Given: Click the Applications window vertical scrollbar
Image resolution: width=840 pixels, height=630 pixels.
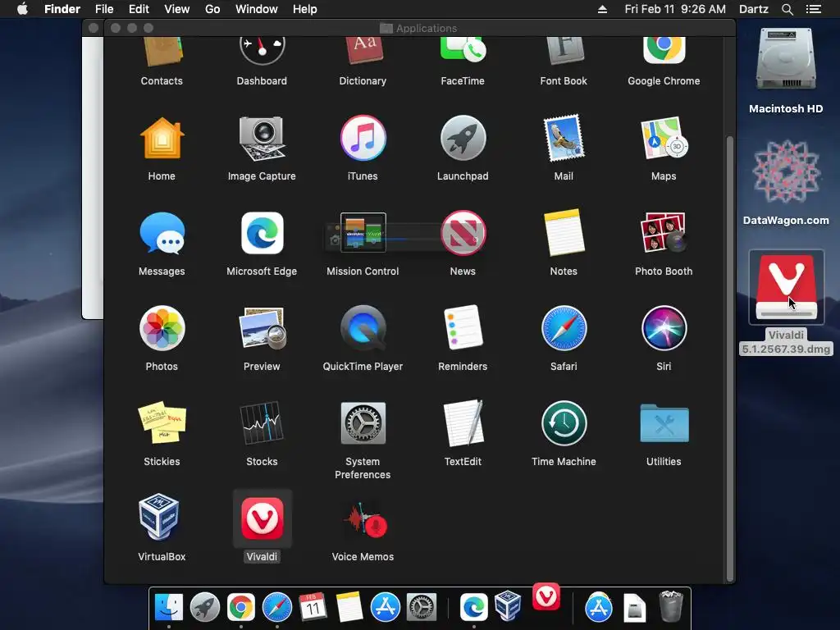Looking at the screenshot, I should pos(729,358).
